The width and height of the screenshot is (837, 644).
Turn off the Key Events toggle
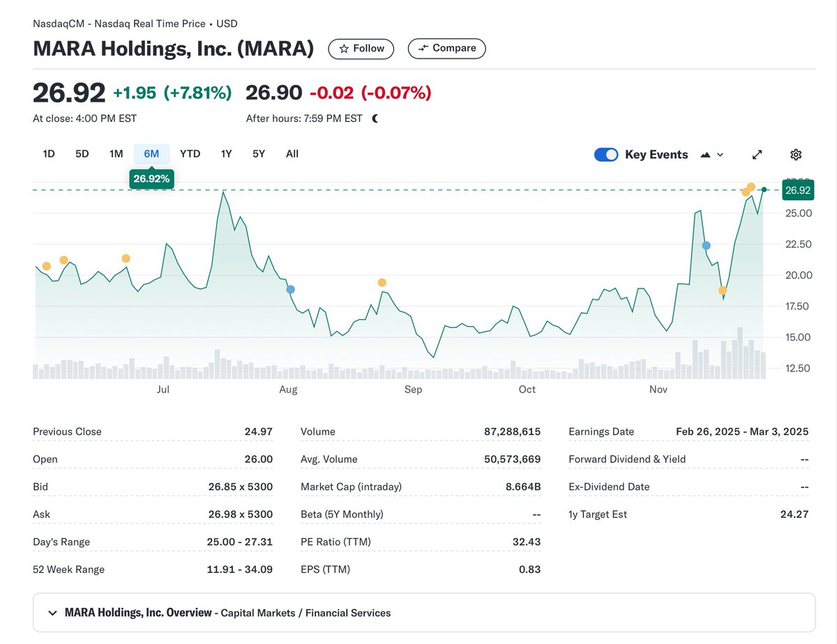[x=606, y=154]
